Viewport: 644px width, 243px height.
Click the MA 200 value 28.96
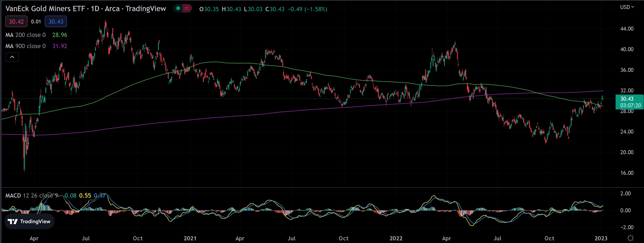pos(60,35)
